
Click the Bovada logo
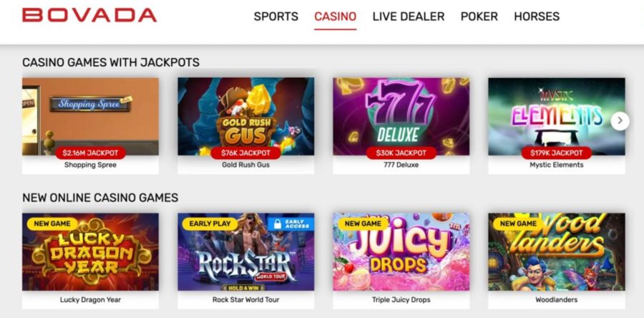[89, 15]
